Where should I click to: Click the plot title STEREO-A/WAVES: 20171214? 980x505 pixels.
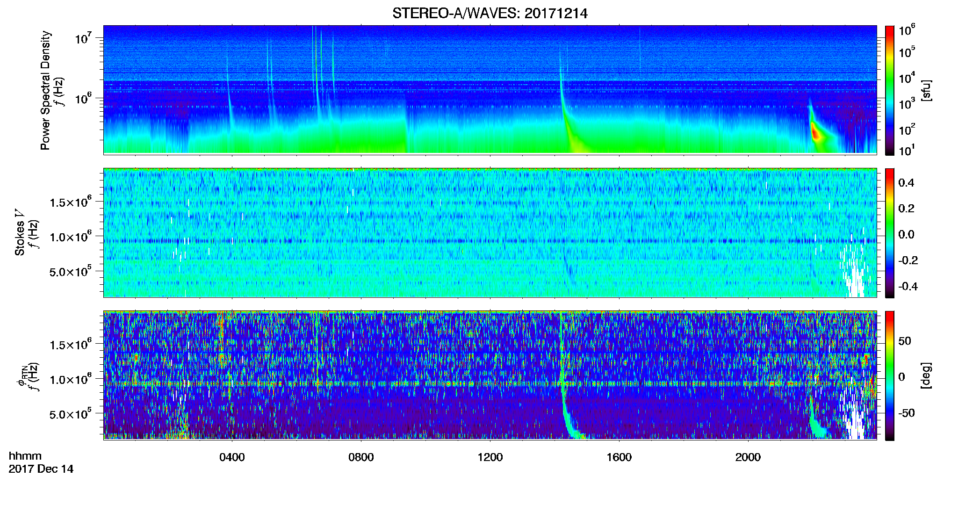pos(490,14)
